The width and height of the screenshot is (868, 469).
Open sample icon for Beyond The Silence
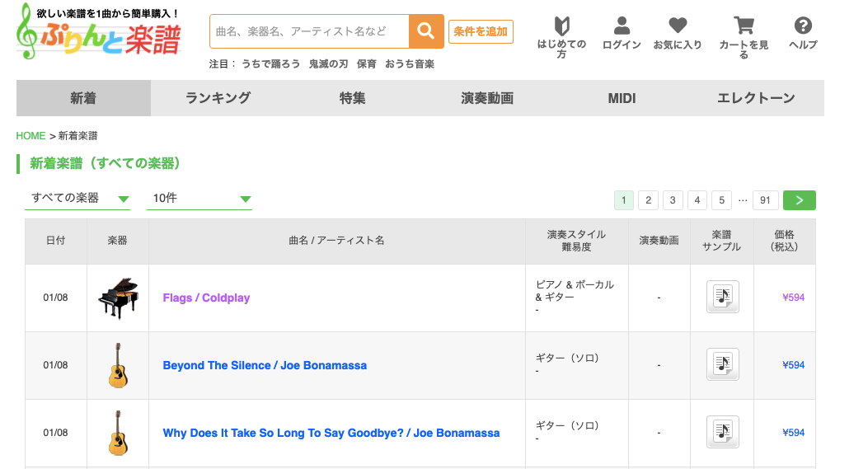click(722, 364)
